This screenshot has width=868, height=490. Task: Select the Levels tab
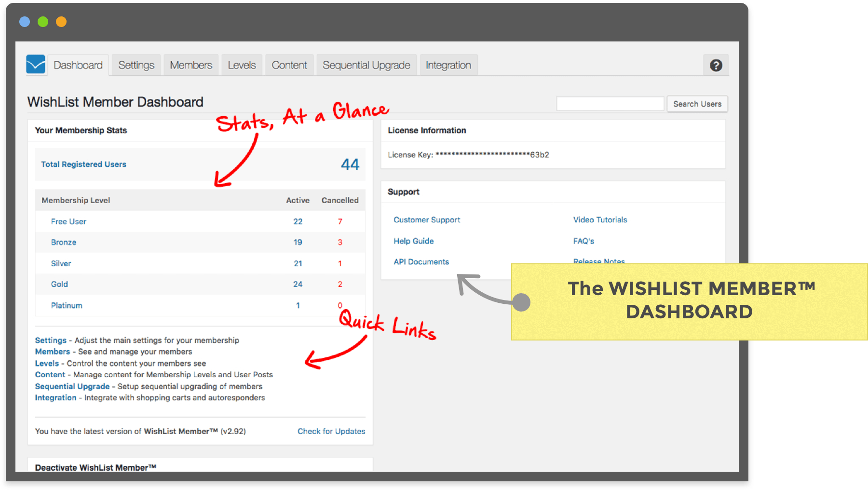pos(242,65)
